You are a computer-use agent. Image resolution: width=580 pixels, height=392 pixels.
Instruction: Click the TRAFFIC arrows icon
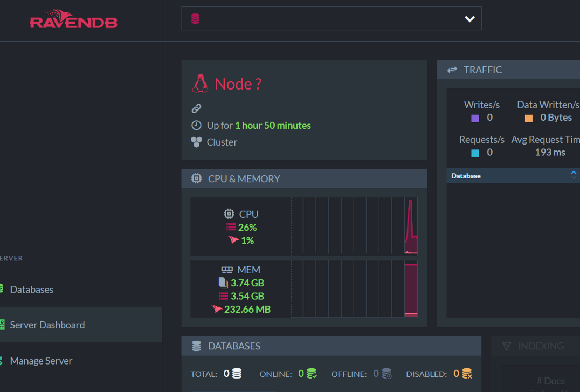click(452, 70)
